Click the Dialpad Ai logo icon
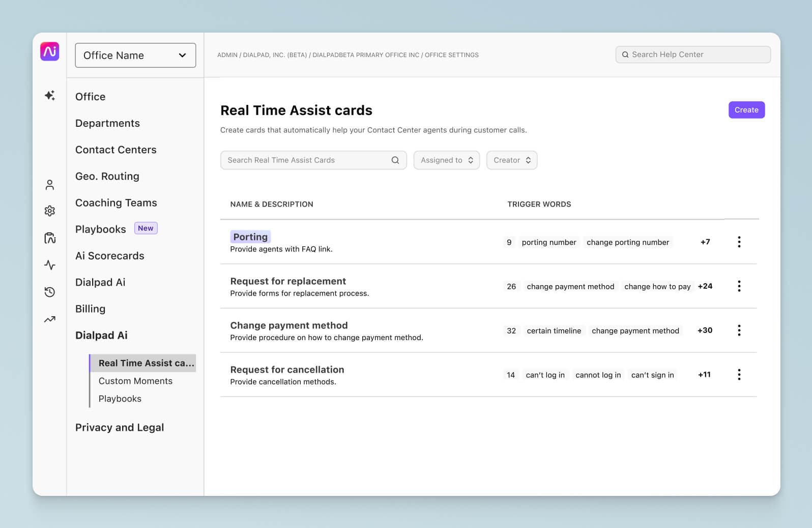The width and height of the screenshot is (812, 528). pyautogui.click(x=49, y=51)
